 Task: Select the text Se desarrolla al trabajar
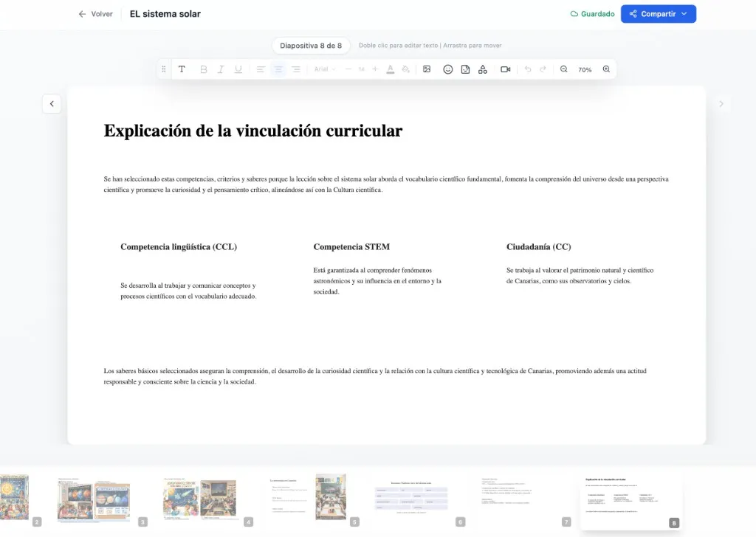tap(188, 291)
